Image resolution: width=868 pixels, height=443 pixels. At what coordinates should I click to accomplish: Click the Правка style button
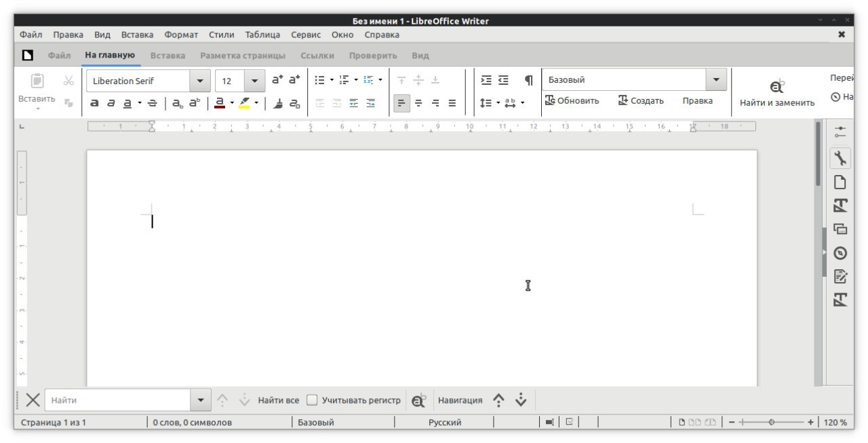click(697, 101)
